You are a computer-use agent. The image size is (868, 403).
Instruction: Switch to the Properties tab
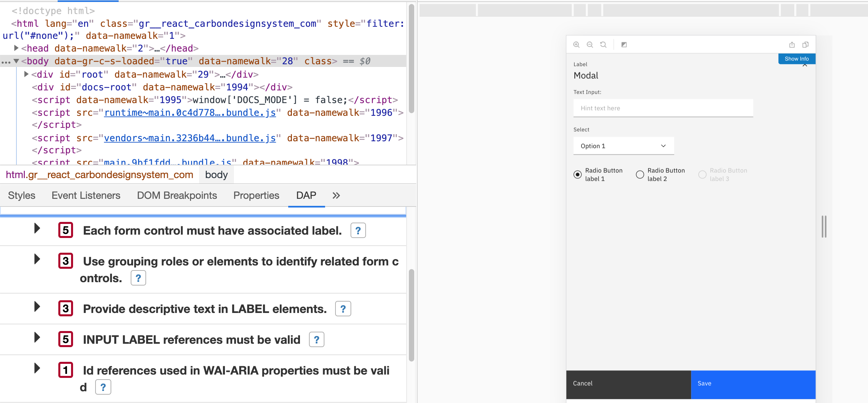[x=256, y=195]
